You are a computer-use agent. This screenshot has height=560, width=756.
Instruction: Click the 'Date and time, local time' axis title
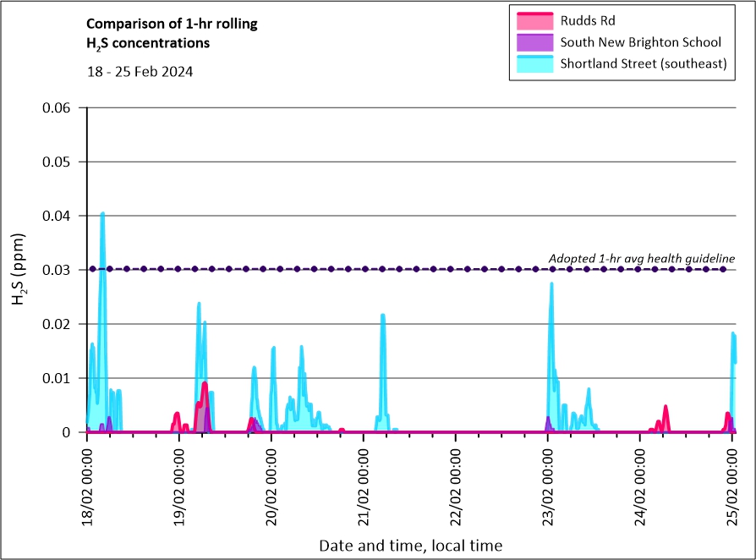click(x=410, y=546)
